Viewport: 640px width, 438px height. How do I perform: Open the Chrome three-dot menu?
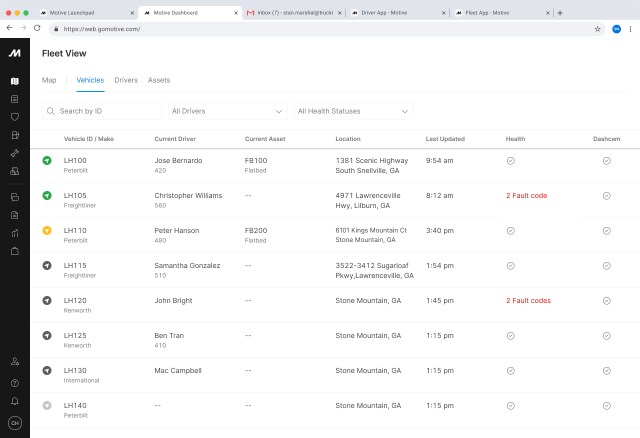point(630,29)
